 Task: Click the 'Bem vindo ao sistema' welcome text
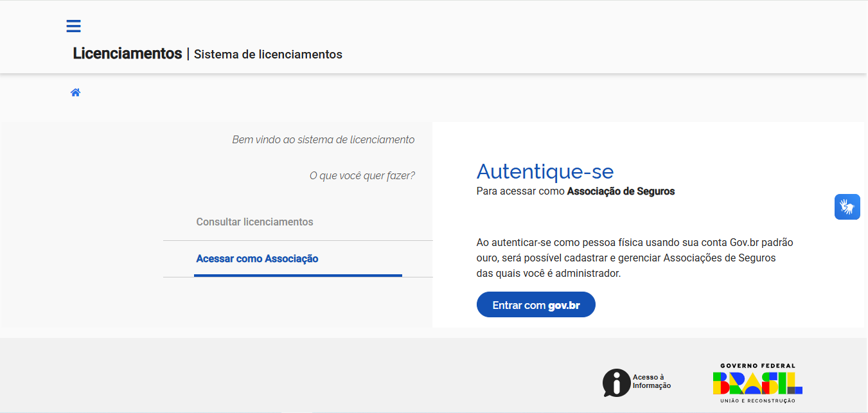(323, 140)
